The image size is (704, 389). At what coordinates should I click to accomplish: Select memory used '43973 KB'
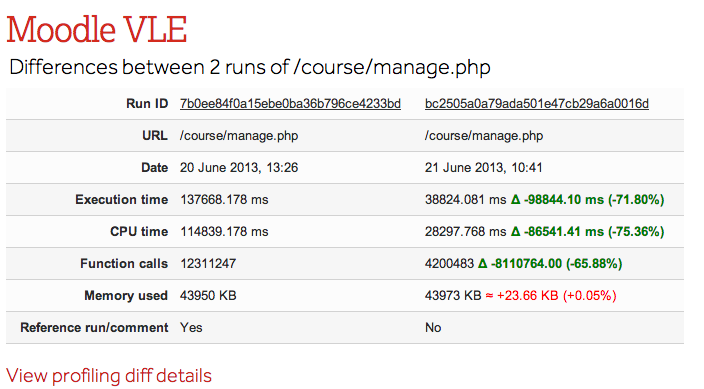453,296
